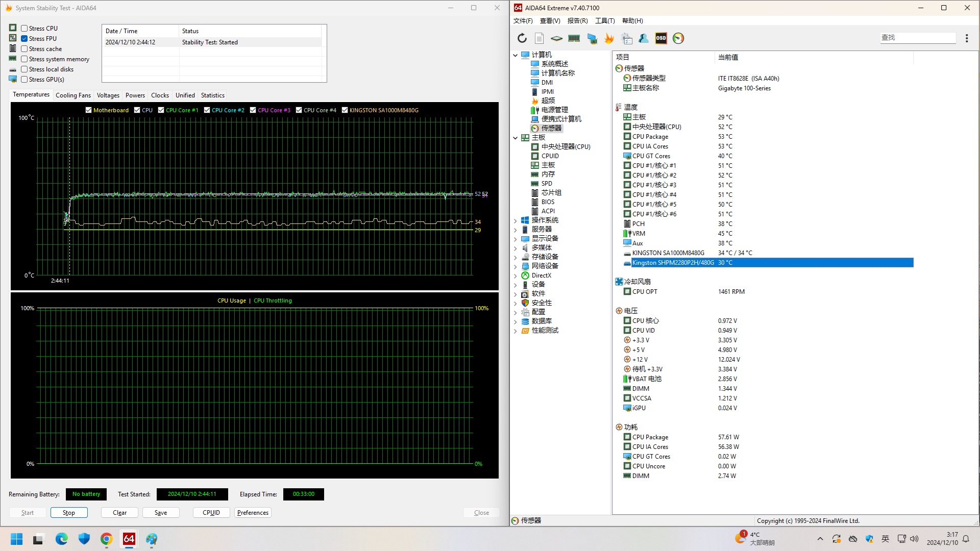Open the 文件(F) menu
The image size is (980, 551).
pos(523,21)
